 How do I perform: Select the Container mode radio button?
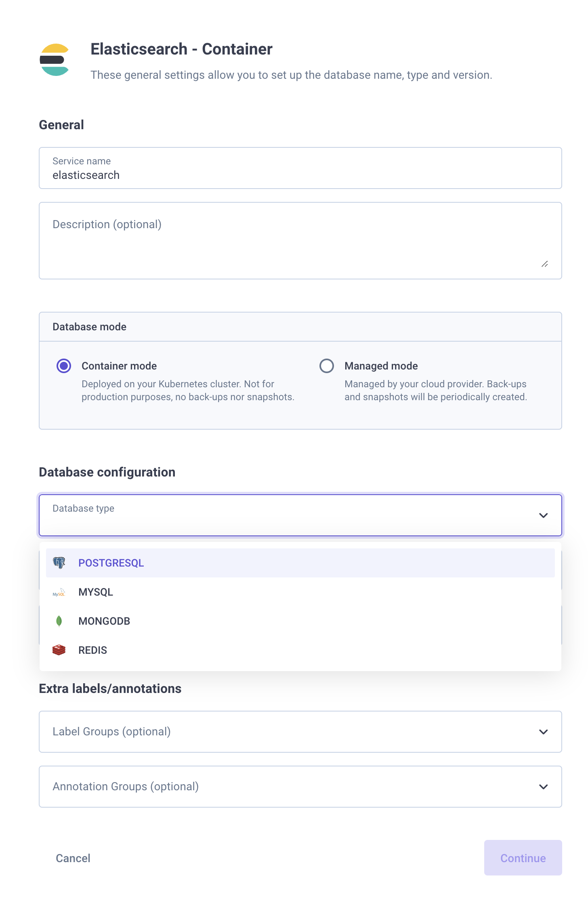[x=64, y=366]
